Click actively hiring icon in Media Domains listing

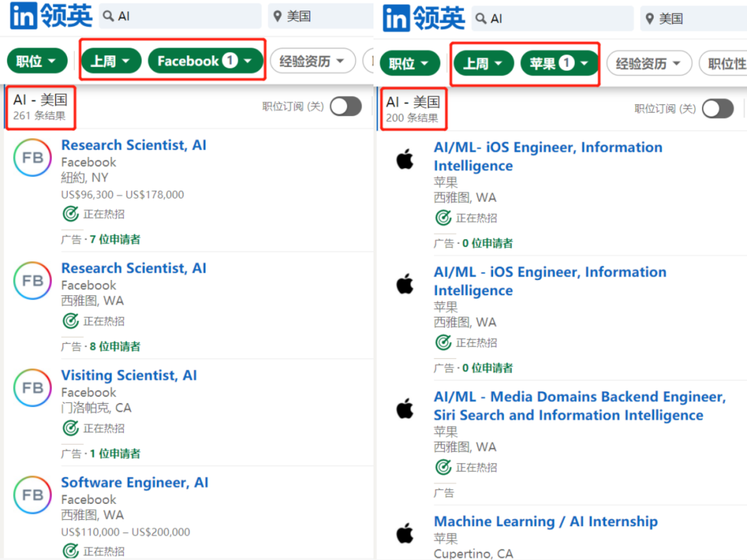tap(443, 467)
